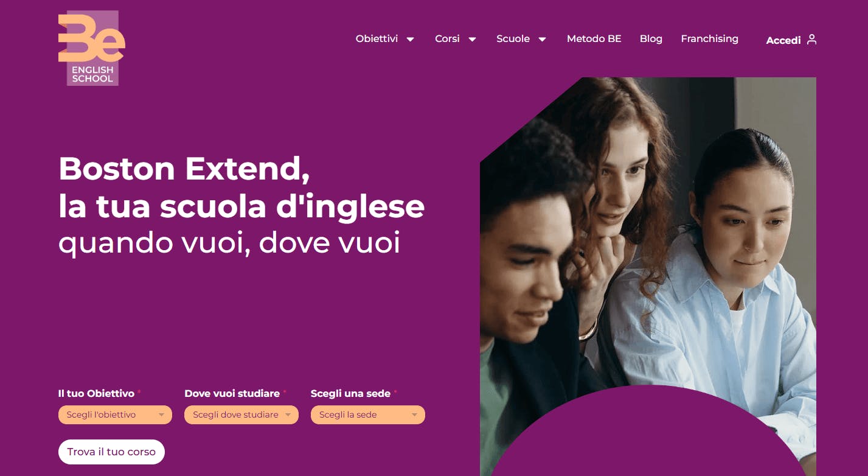The image size is (868, 476).
Task: Click the Scegli l'obiettivo dropdown arrow
Action: tap(161, 415)
